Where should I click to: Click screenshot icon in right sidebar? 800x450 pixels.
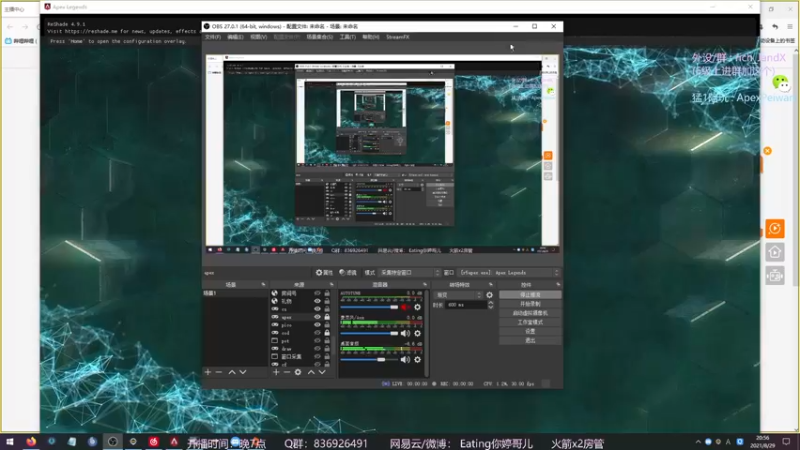pyautogui.click(x=774, y=276)
